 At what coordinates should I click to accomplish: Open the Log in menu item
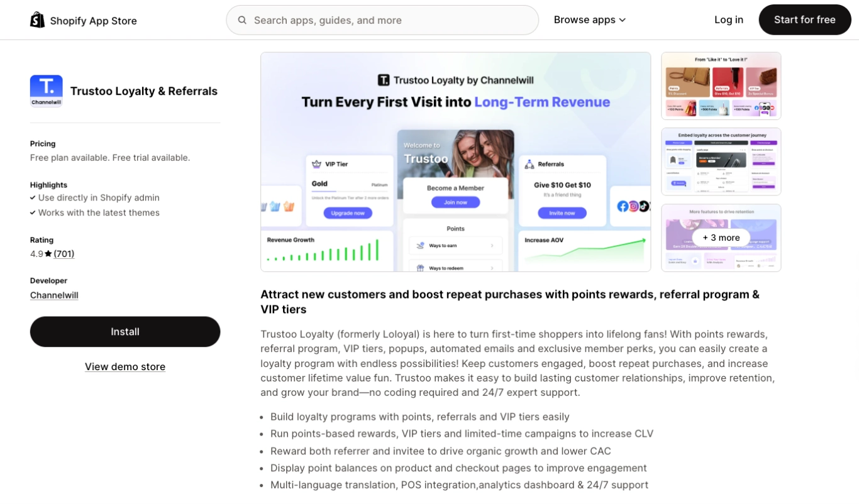pyautogui.click(x=728, y=19)
